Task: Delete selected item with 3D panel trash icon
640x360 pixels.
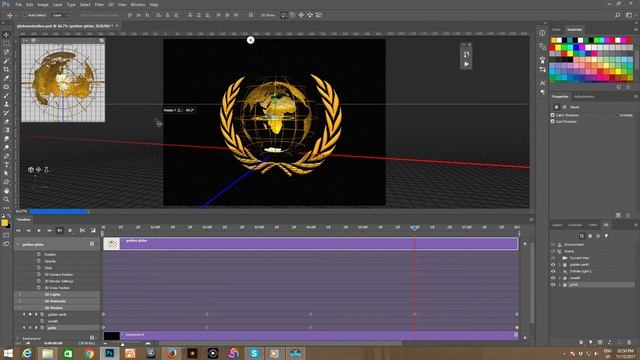Action: click(629, 342)
